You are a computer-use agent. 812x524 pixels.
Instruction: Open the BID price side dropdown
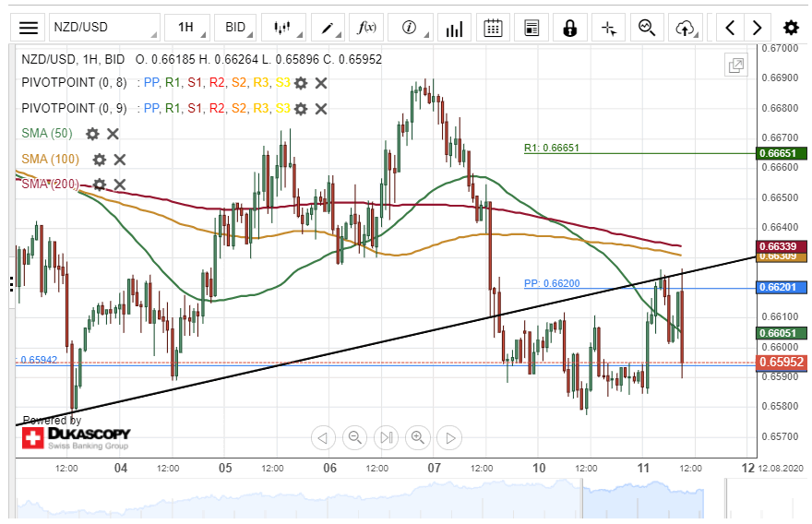point(235,28)
